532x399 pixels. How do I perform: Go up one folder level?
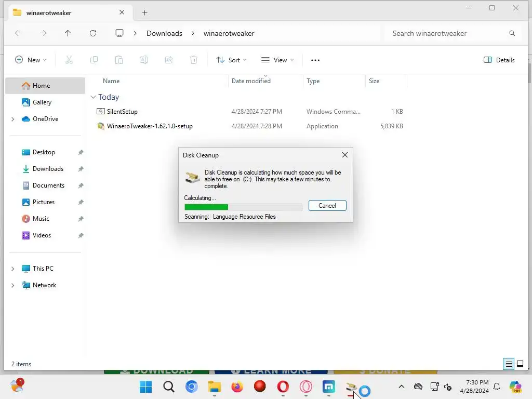click(68, 33)
